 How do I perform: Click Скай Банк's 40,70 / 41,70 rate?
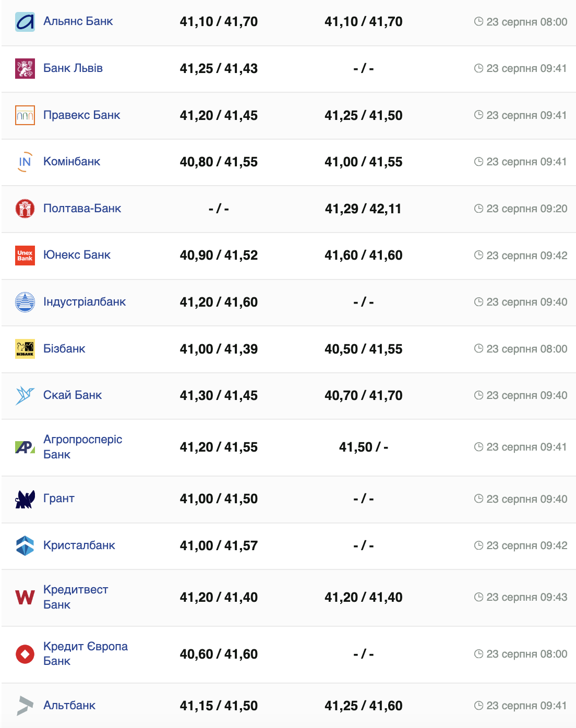pos(363,396)
